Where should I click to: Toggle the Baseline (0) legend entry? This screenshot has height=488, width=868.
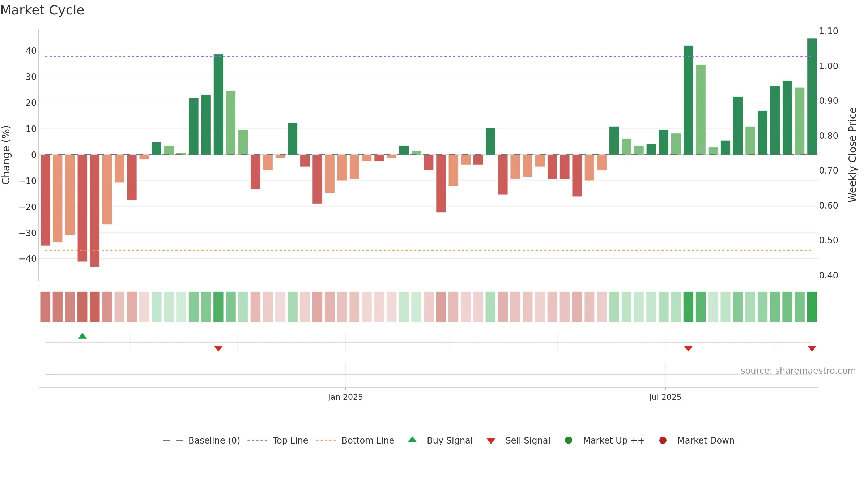click(x=201, y=440)
